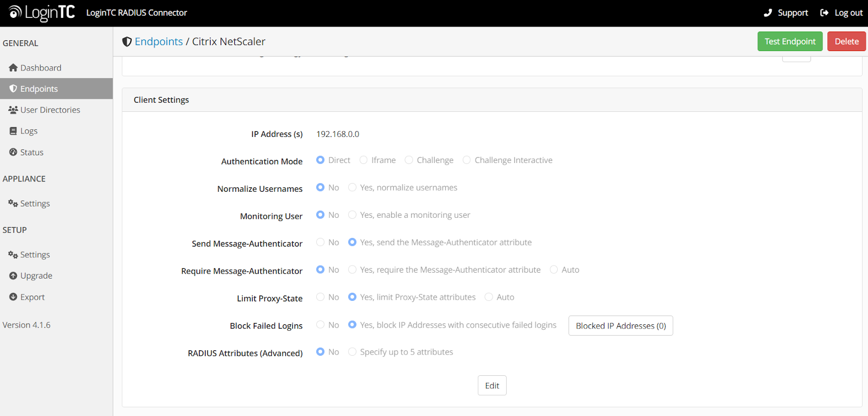The height and width of the screenshot is (416, 868).
Task: Click the User Directories people icon
Action: [x=13, y=110]
